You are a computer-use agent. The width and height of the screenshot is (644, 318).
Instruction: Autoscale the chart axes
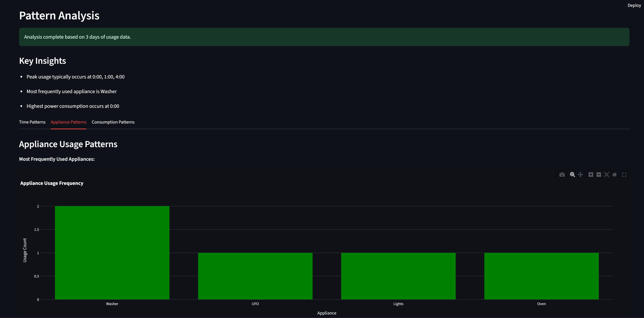[x=606, y=175]
